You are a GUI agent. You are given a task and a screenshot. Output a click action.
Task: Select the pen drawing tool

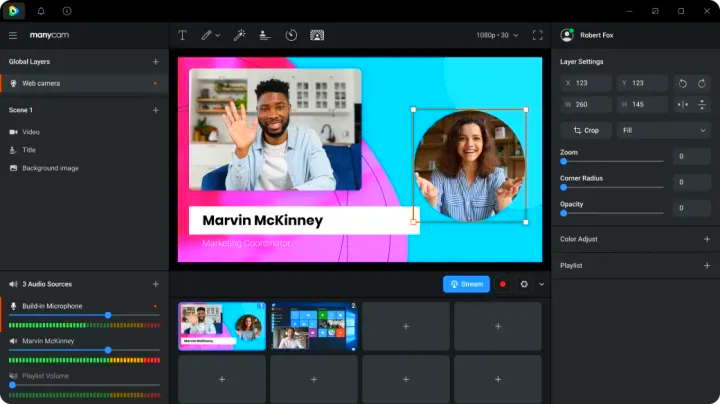(207, 35)
